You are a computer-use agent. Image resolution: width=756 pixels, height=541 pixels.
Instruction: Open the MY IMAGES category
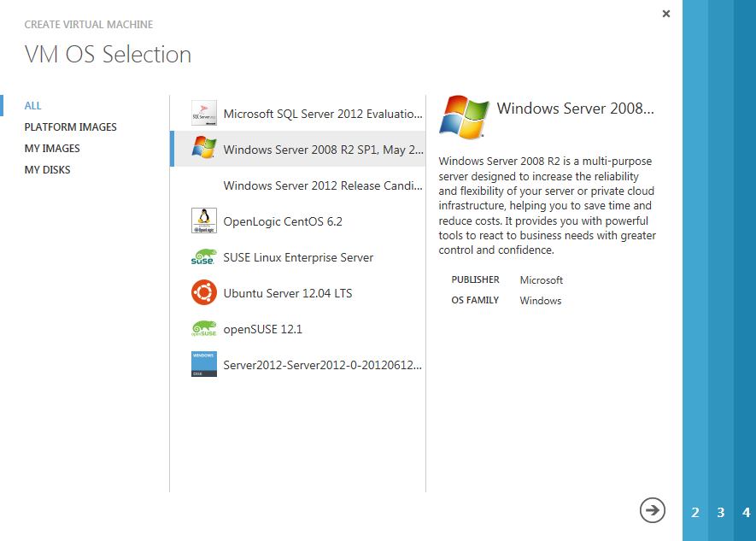[x=52, y=149]
